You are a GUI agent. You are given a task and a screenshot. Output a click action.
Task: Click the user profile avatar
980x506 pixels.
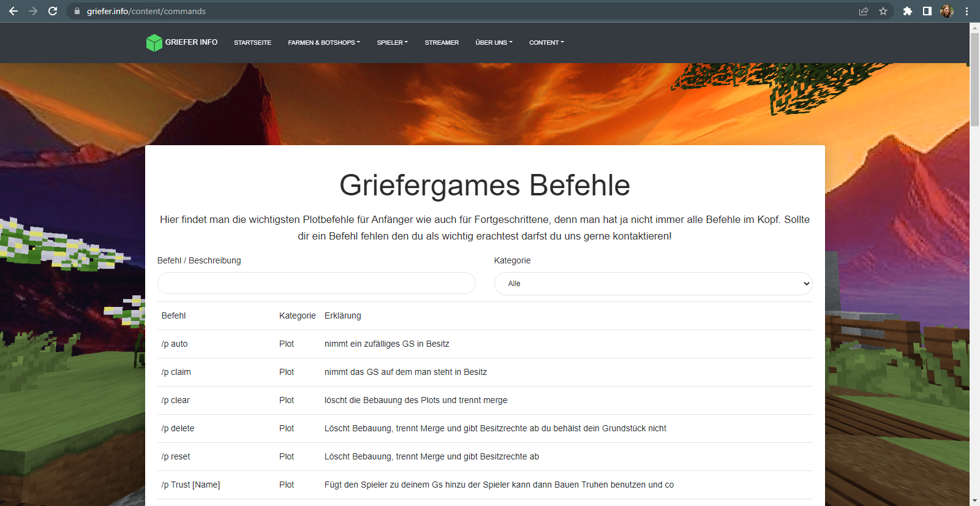point(947,11)
